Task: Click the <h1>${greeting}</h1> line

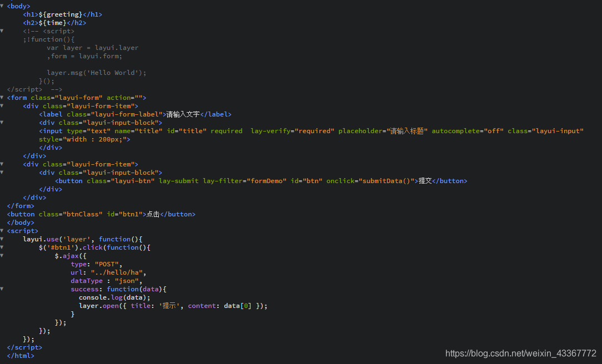Action: coord(63,14)
